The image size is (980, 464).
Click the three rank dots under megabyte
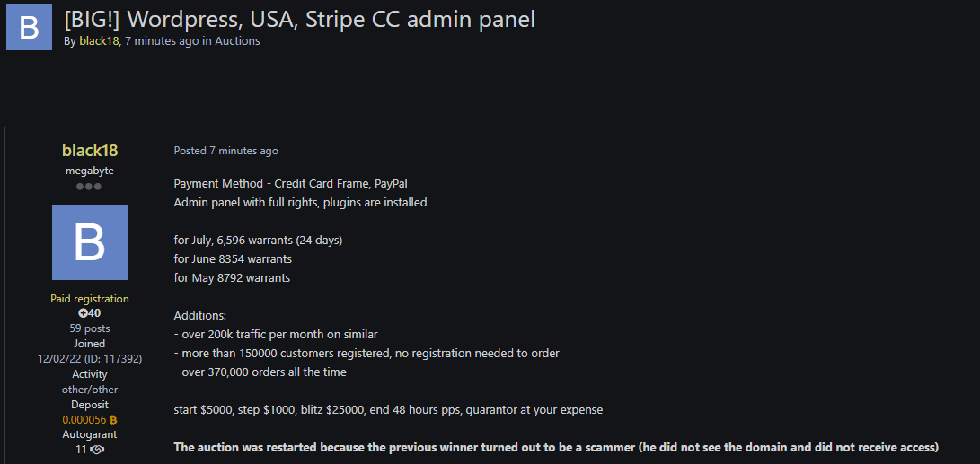89,187
